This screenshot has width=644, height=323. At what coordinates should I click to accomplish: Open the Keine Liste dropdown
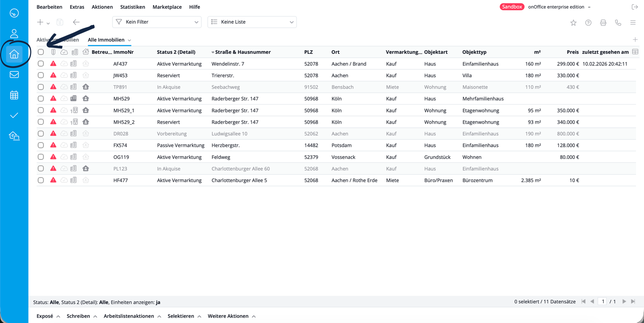tap(252, 22)
